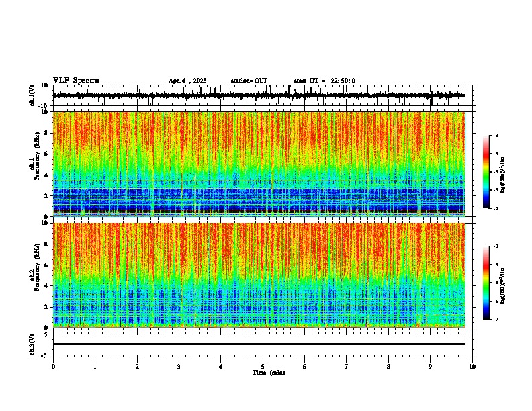Click the "ch.1 Frequency (kHz)" axis label
Viewport: 532px width, 411px height.
pos(34,156)
